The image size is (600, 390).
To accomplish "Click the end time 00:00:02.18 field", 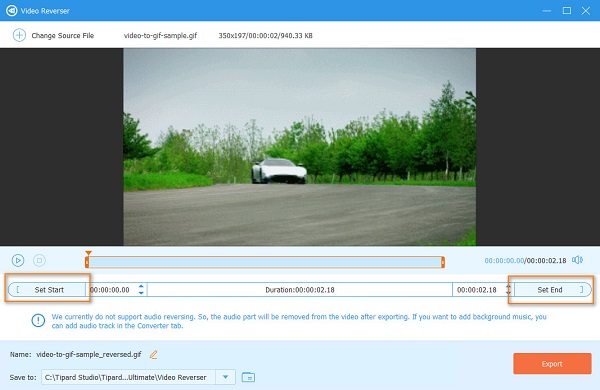I will (478, 290).
